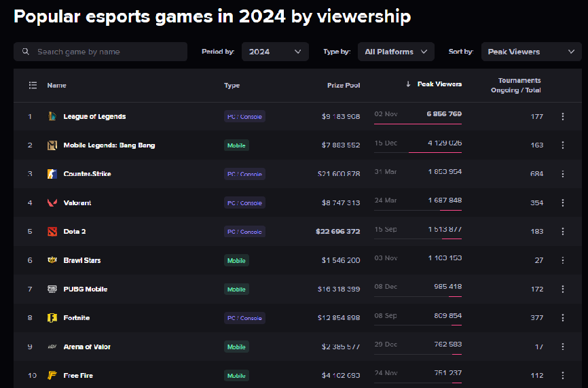The width and height of the screenshot is (588, 388).
Task: Open the Arena of Valor game link
Action: coord(87,347)
